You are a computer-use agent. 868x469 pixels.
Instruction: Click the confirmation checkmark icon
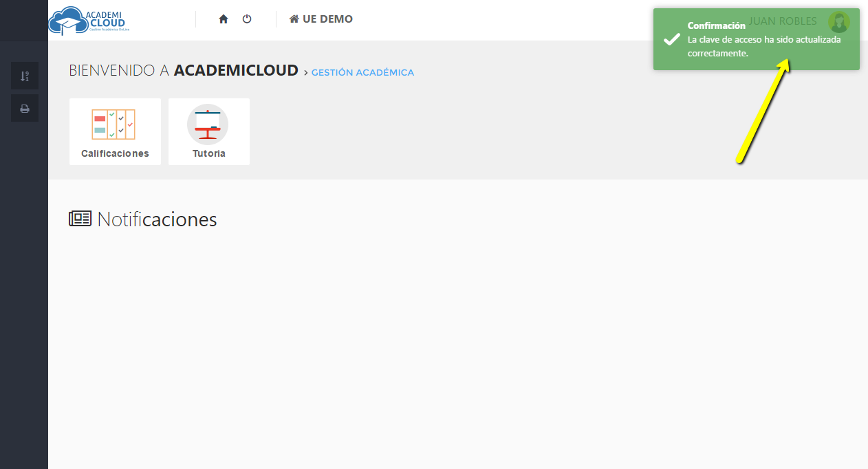pyautogui.click(x=672, y=39)
